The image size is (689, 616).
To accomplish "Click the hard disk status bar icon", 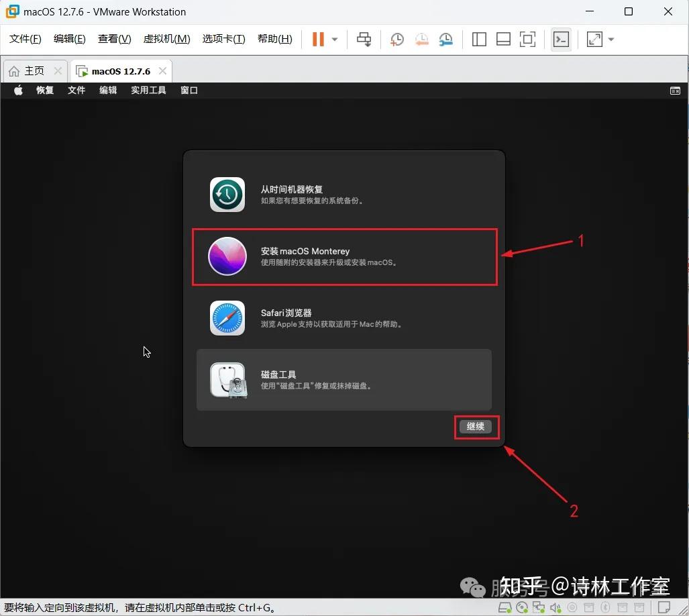I will tap(505, 608).
